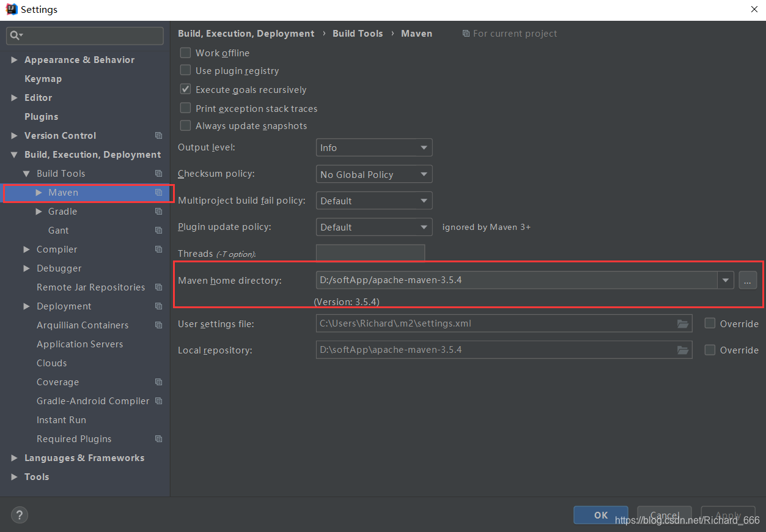The width and height of the screenshot is (766, 532).
Task: Click the Threads -T option field
Action: tap(370, 253)
